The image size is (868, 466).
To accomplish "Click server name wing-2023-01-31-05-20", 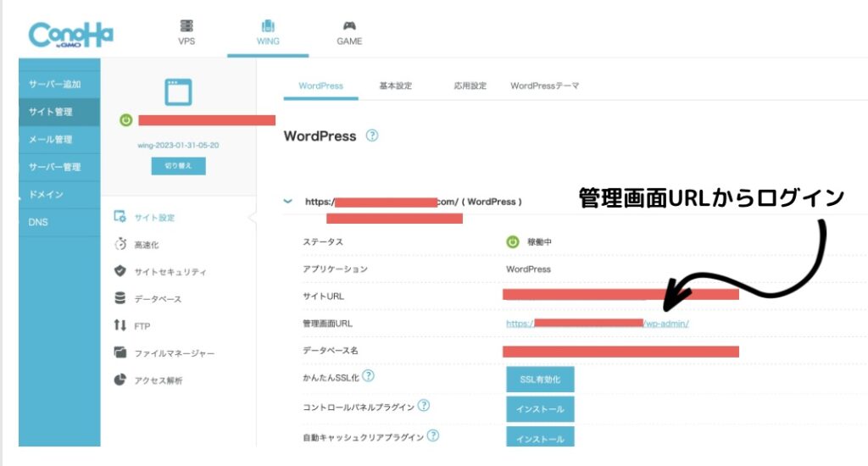I will coord(178,146).
